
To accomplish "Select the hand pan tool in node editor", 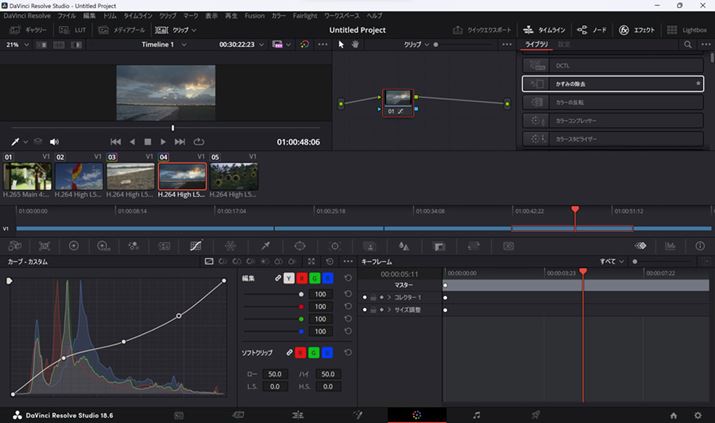I will click(x=355, y=45).
